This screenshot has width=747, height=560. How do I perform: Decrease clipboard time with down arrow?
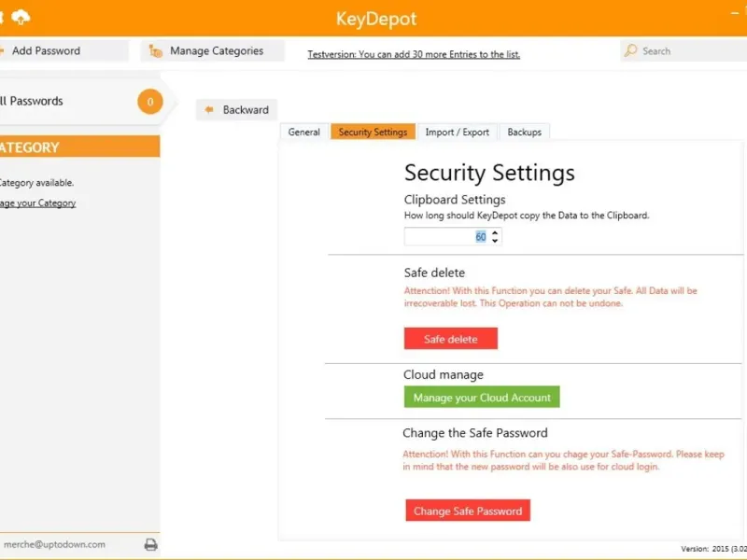point(495,242)
